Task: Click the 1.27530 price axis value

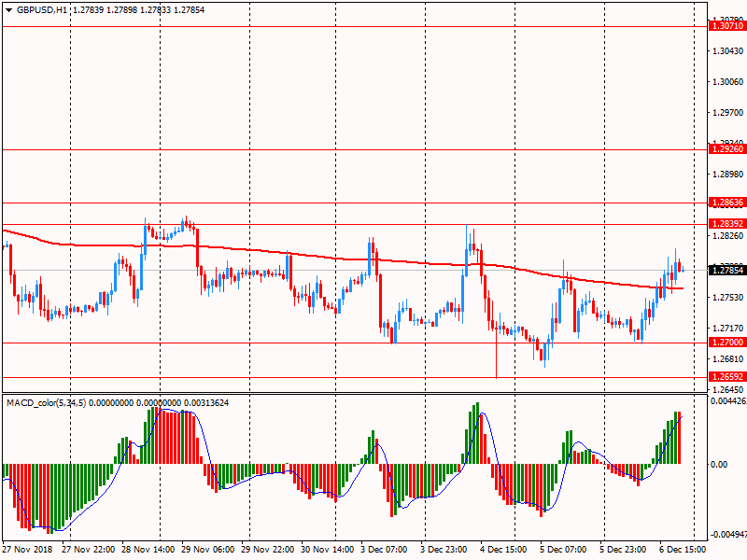Action: pyautogui.click(x=727, y=297)
